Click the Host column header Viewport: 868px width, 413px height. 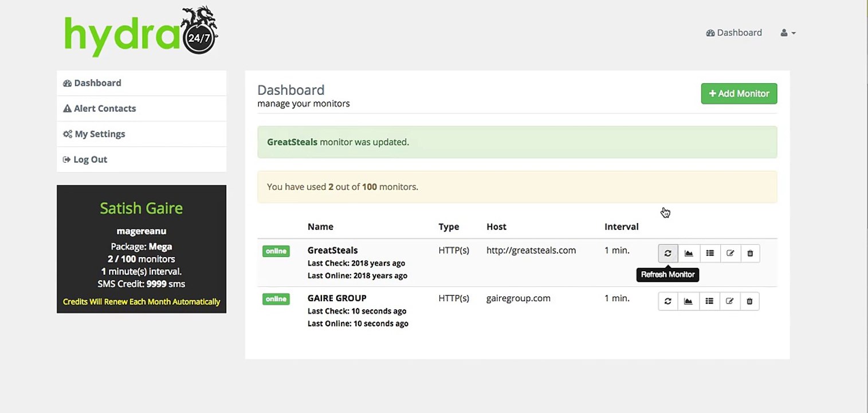[x=496, y=227]
